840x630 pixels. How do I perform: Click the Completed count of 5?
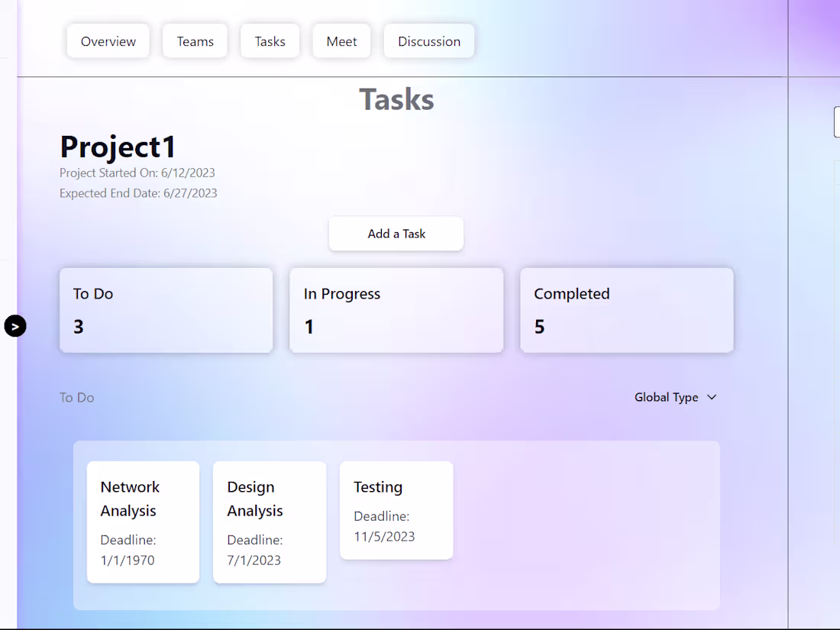click(539, 327)
